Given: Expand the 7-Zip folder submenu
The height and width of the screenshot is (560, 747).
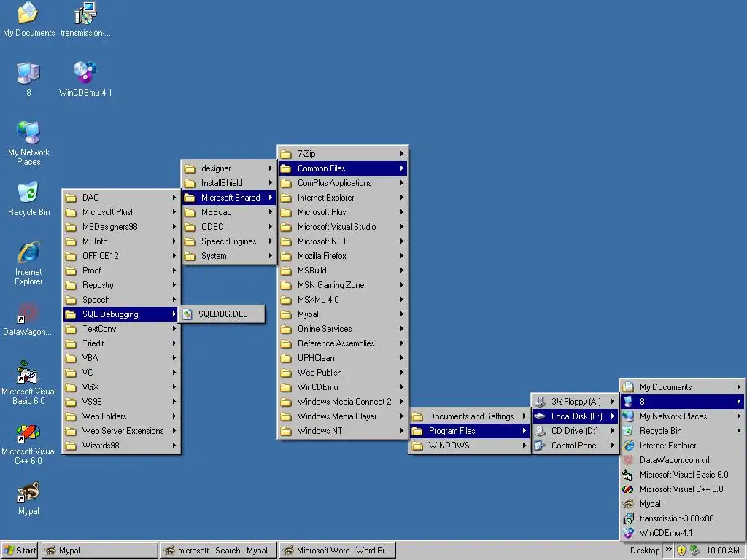Looking at the screenshot, I should pyautogui.click(x=342, y=154).
